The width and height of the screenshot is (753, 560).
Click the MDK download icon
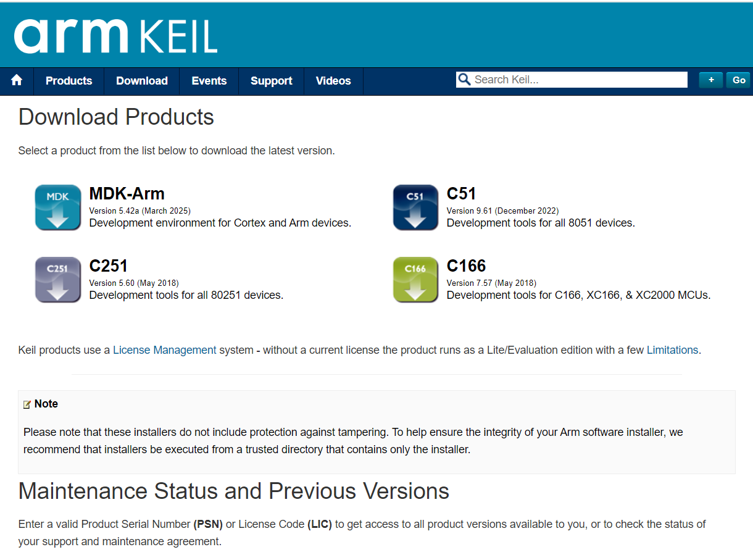(x=58, y=207)
